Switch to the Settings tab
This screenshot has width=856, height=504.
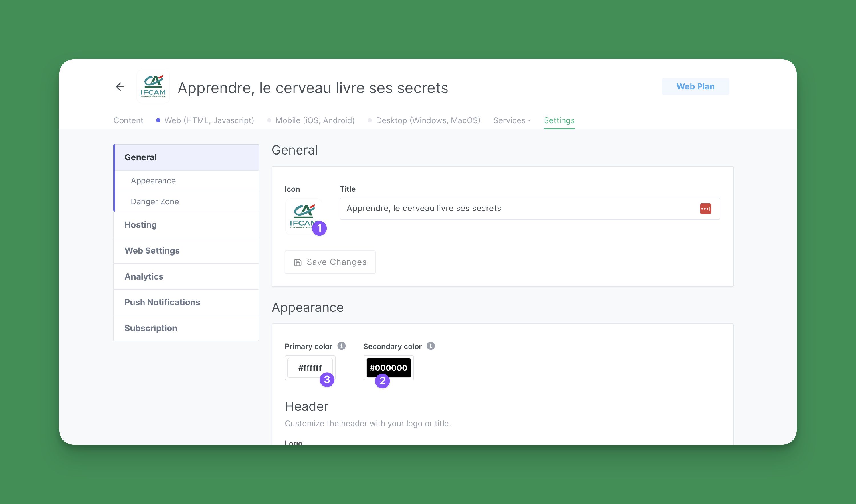(x=559, y=120)
